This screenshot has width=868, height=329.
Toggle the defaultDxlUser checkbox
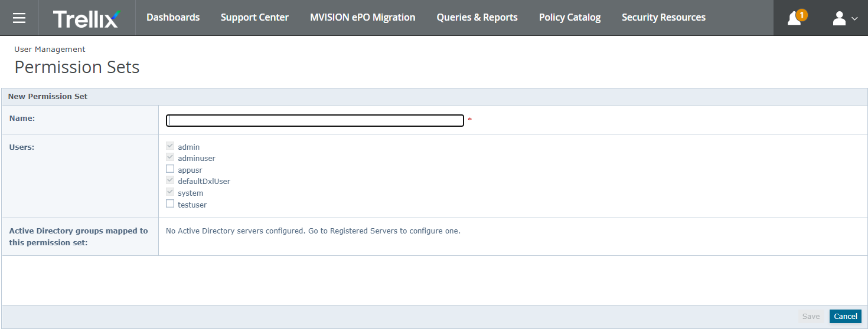[170, 180]
